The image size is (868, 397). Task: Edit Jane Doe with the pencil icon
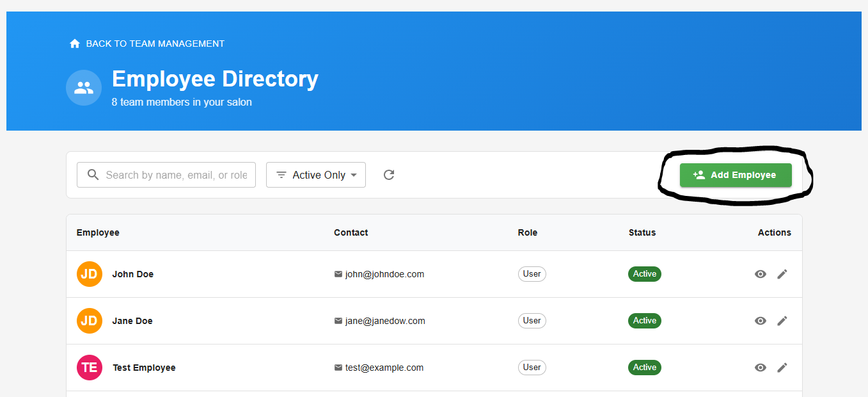point(782,321)
